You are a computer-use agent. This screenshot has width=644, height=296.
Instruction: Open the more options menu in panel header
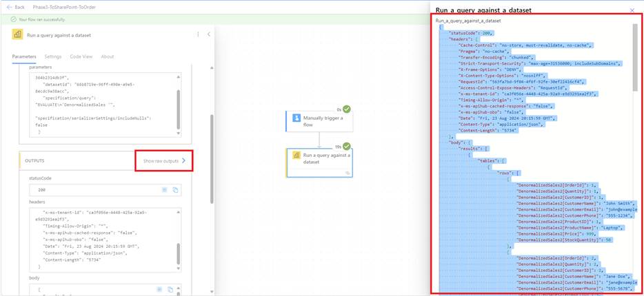coord(198,34)
